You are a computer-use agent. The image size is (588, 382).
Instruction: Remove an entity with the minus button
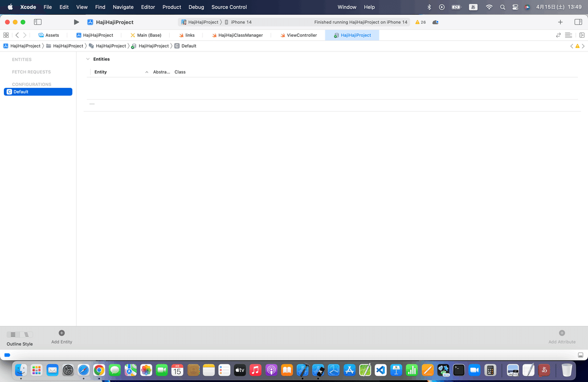92,104
